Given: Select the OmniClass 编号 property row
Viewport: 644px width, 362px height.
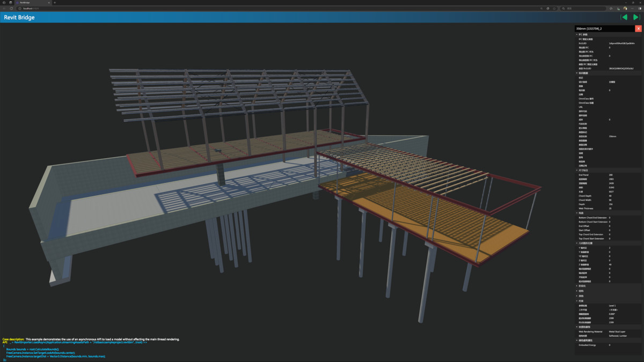Looking at the screenshot, I should tap(609, 99).
